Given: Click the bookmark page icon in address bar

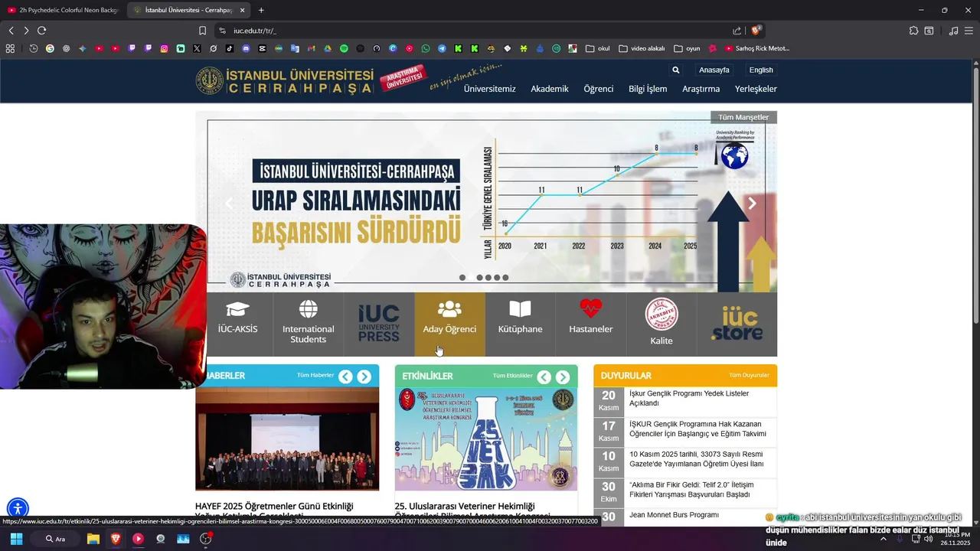Looking at the screenshot, I should coord(202,31).
